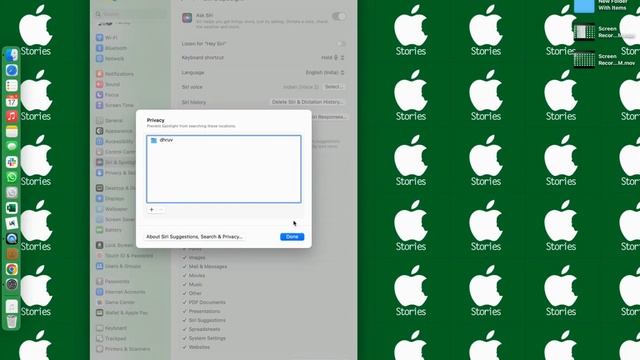Open Appearance in Settings sidebar
Image resolution: width=640 pixels, height=360 pixels.
(114, 131)
